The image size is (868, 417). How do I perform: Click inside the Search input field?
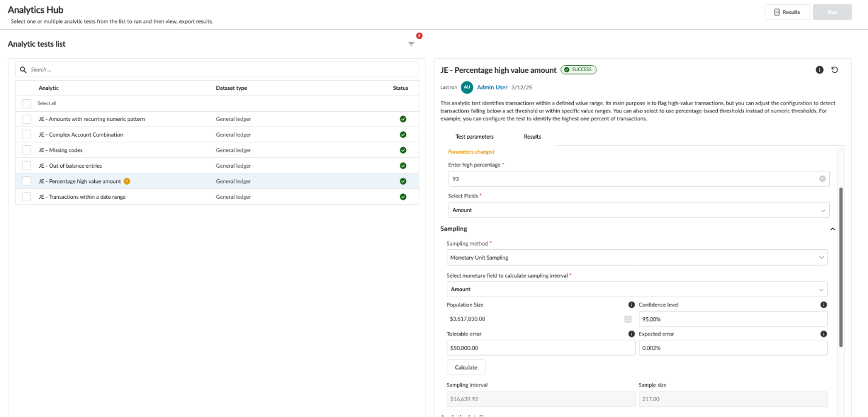(135, 70)
